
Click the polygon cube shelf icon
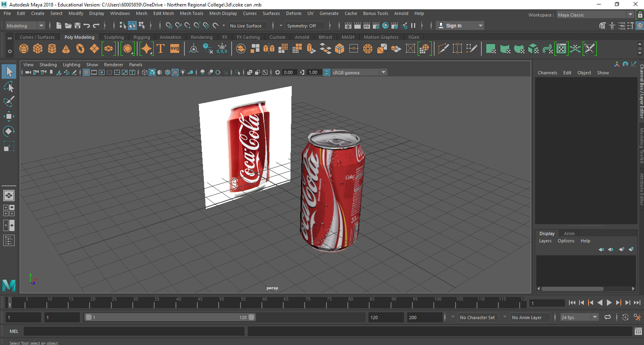click(38, 49)
